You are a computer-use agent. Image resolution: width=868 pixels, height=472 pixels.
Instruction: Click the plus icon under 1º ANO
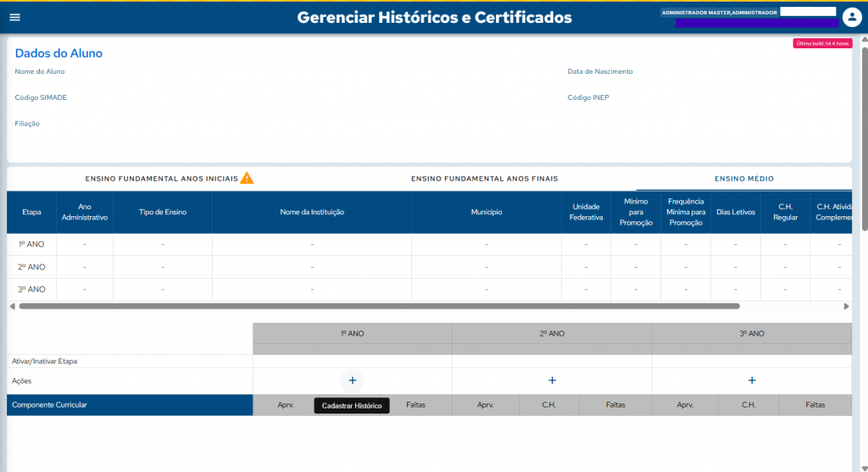[x=353, y=380]
